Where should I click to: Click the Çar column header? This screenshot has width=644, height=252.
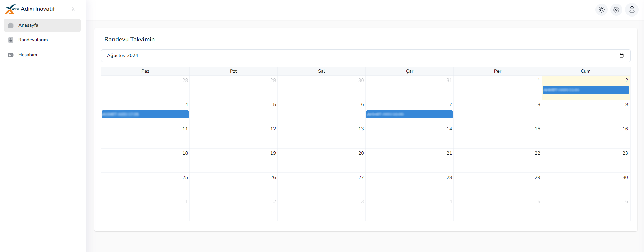410,71
